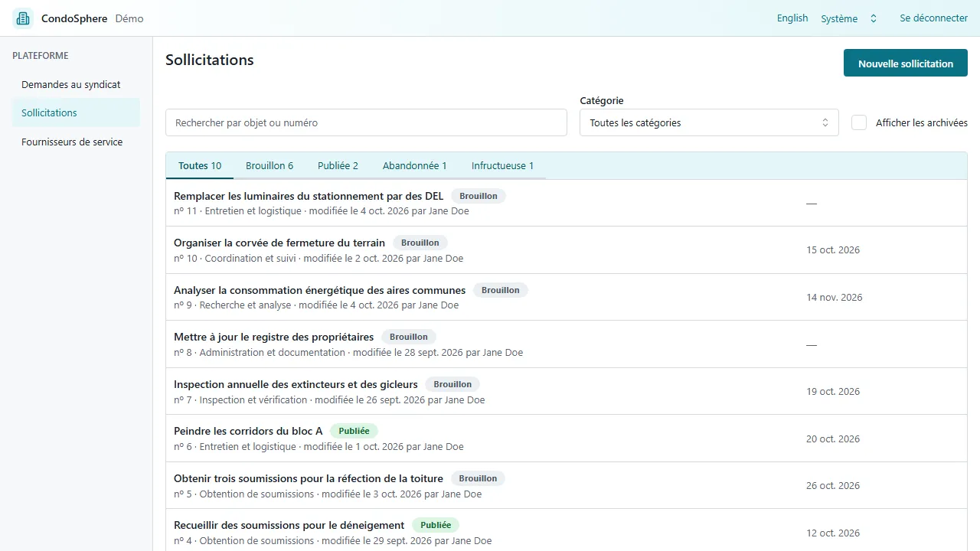Click the date 19 oct. 2026

[x=833, y=392]
